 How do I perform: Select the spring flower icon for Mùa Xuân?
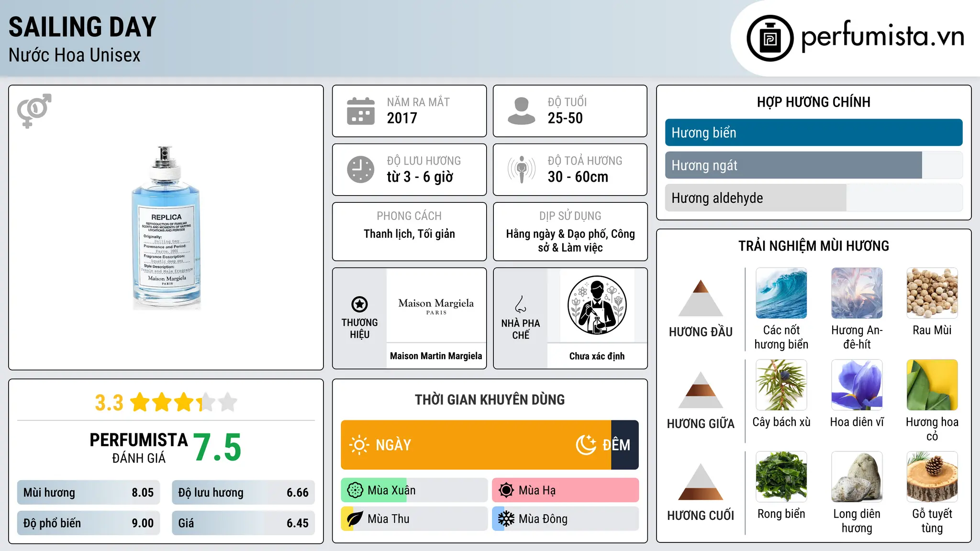355,490
